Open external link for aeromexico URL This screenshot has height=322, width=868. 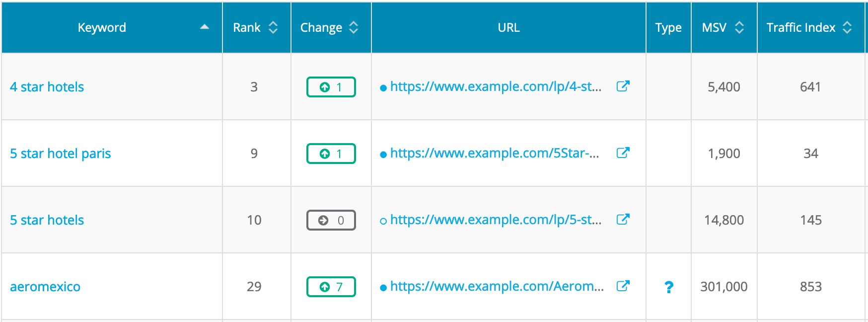point(623,287)
